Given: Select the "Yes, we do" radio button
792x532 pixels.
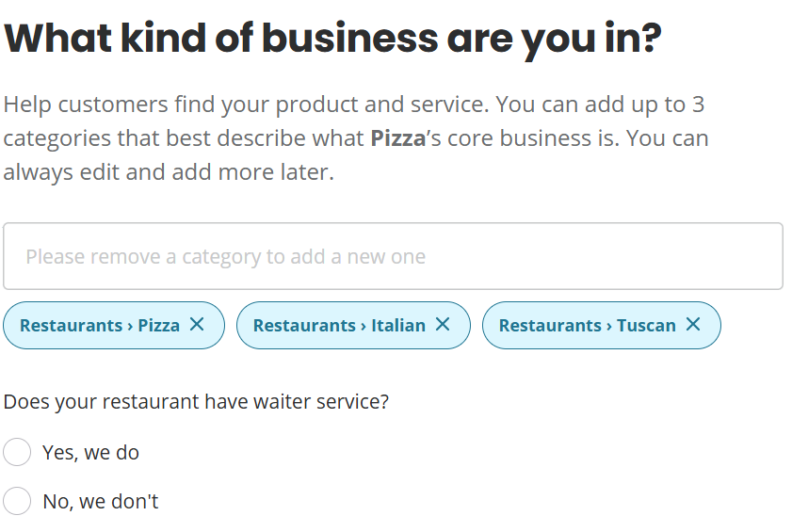Looking at the screenshot, I should (17, 452).
